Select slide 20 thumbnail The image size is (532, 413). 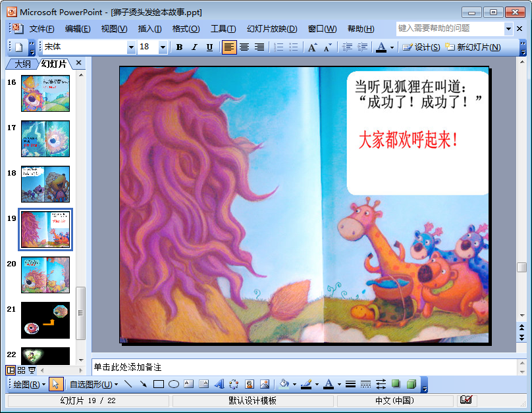(45, 275)
